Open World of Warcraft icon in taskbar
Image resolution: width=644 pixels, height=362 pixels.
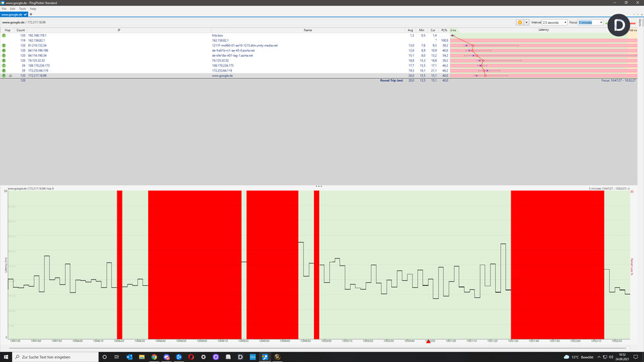click(277, 357)
